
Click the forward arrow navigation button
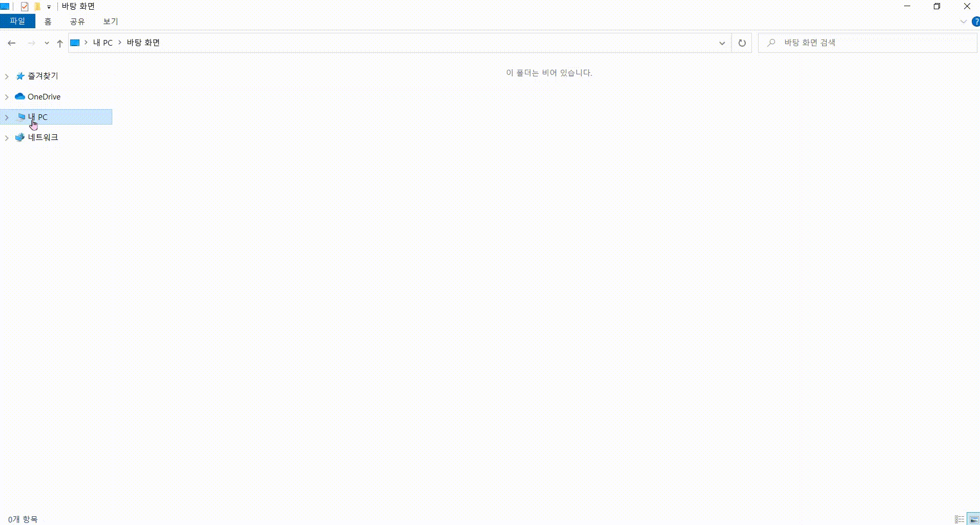point(31,43)
